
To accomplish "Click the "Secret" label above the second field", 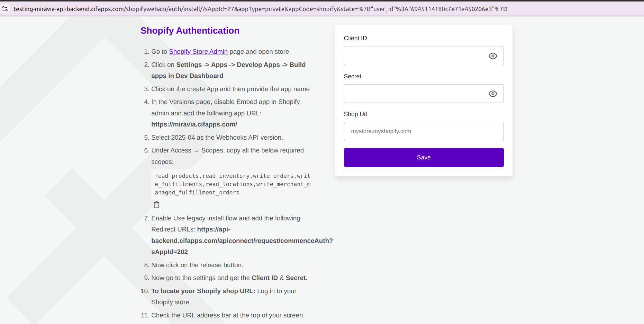I will coord(352,76).
